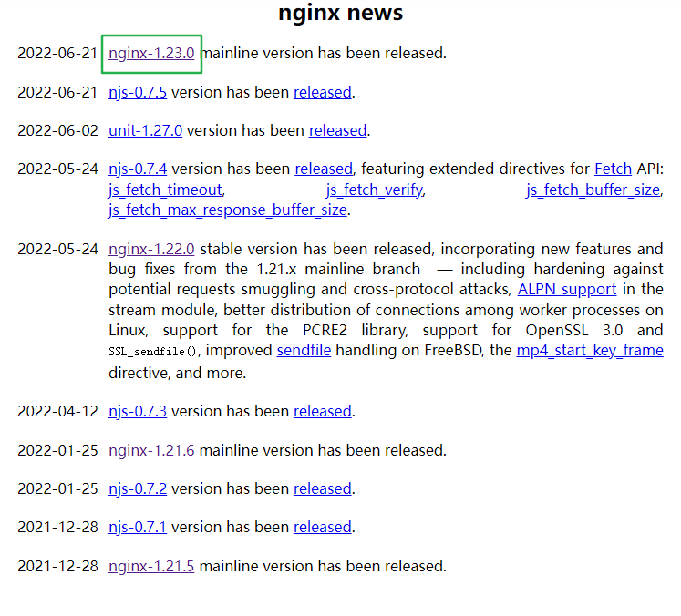Follow 'released' link in unit-1.27.0 row
Viewport: 681px width, 616px height.
click(338, 130)
